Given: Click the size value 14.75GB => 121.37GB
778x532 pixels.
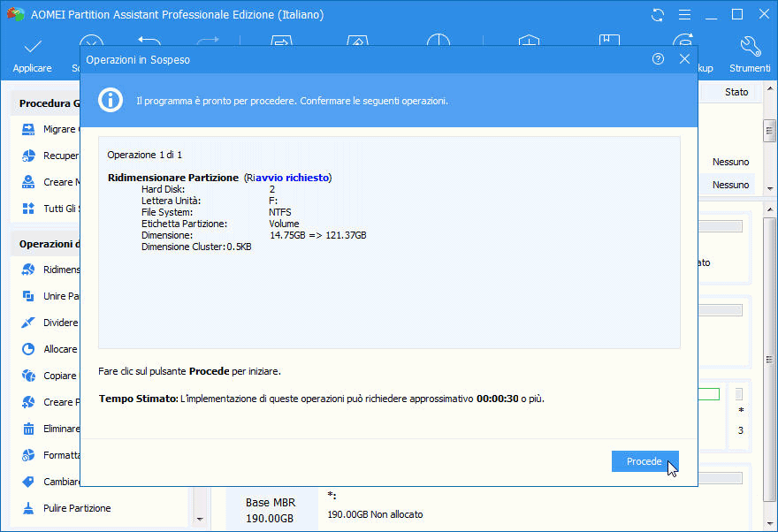Looking at the screenshot, I should [x=318, y=235].
